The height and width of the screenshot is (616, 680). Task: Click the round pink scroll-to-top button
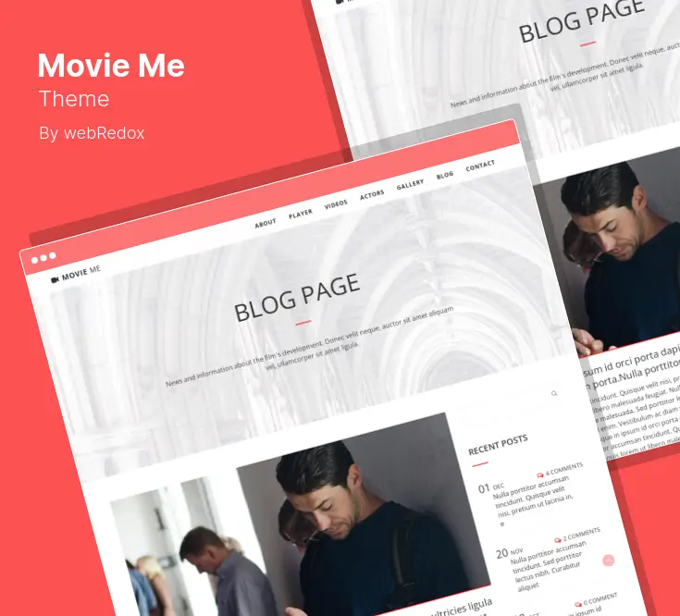click(609, 561)
